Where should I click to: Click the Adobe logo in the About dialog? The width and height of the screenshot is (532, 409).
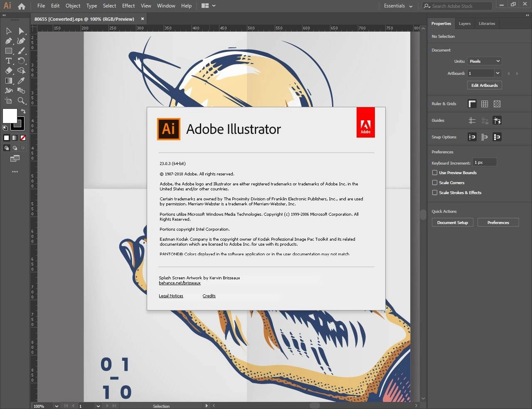(366, 123)
